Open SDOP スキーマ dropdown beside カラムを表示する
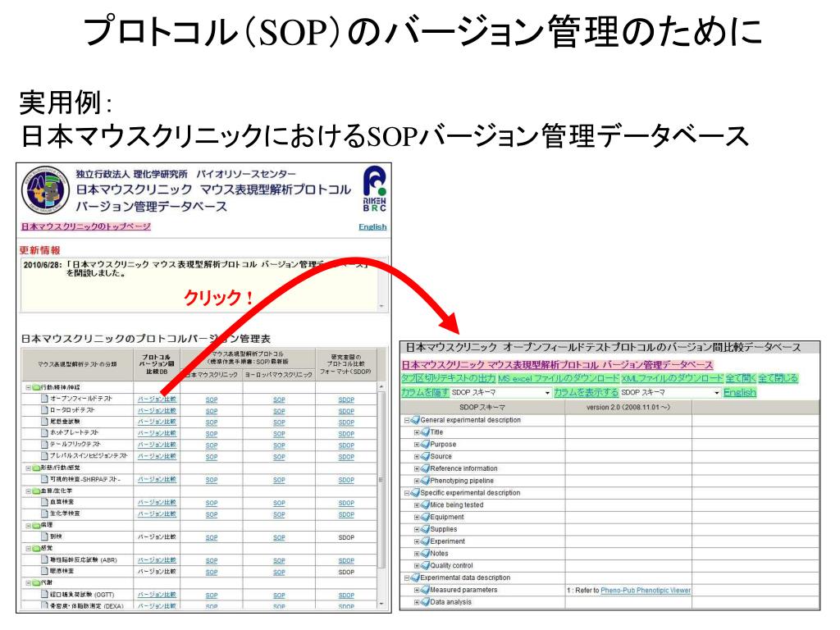This screenshot has width=840, height=630. [x=670, y=393]
